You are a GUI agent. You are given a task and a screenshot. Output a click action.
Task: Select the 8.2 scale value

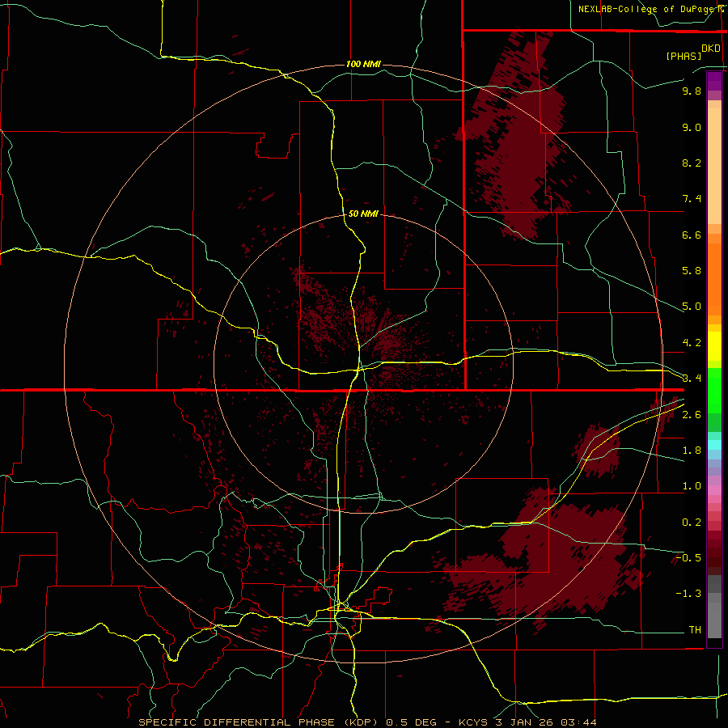click(692, 163)
